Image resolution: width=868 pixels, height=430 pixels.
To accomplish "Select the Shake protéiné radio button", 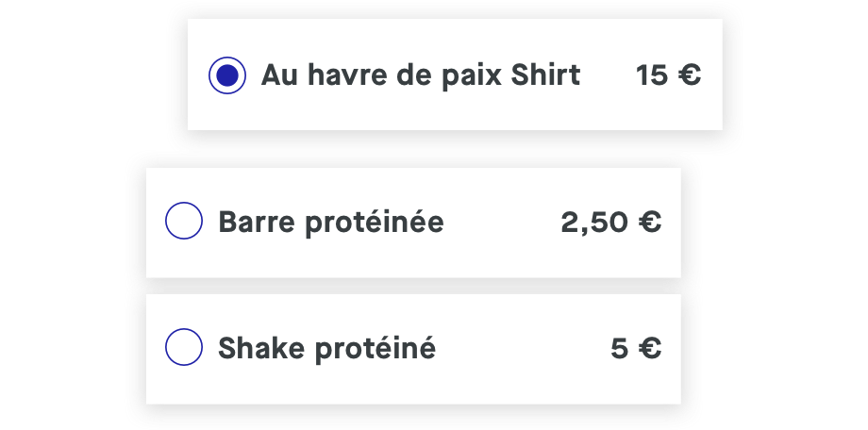I will pos(184,348).
